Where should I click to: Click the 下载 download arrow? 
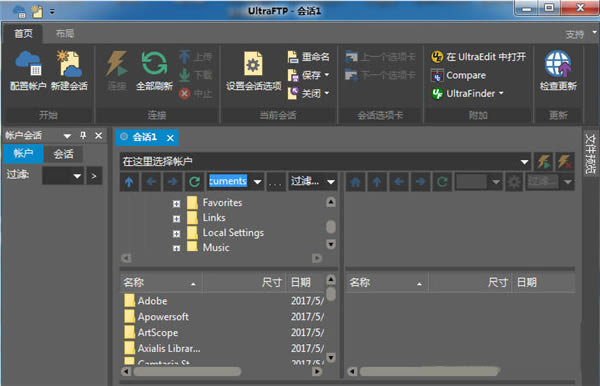pyautogui.click(x=184, y=75)
